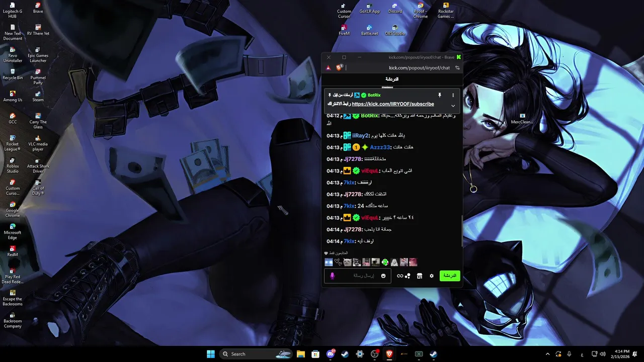Click viEquL name in the ٢٤ ساعه message
The image size is (644, 362).
[369, 218]
